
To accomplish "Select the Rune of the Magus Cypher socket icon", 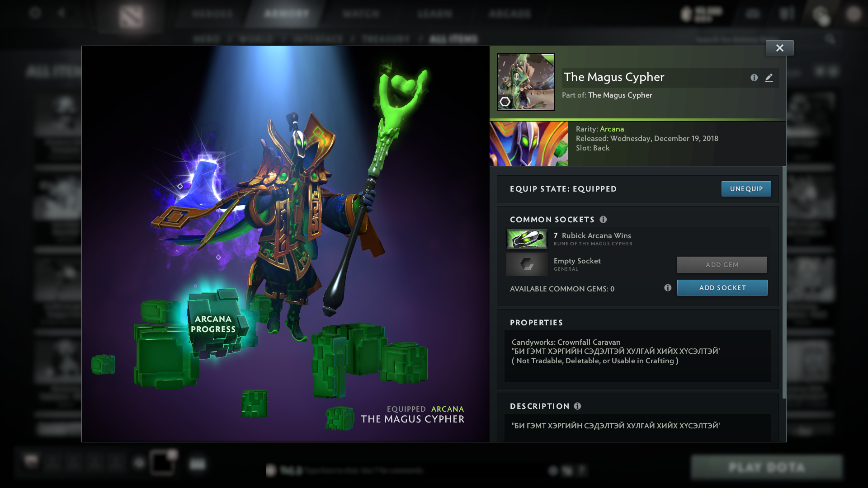I will click(527, 239).
